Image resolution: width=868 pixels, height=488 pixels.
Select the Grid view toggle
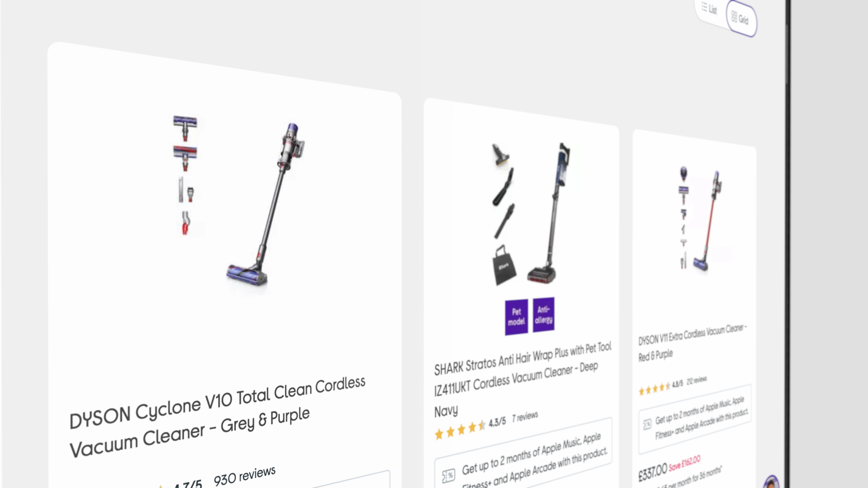coord(741,18)
